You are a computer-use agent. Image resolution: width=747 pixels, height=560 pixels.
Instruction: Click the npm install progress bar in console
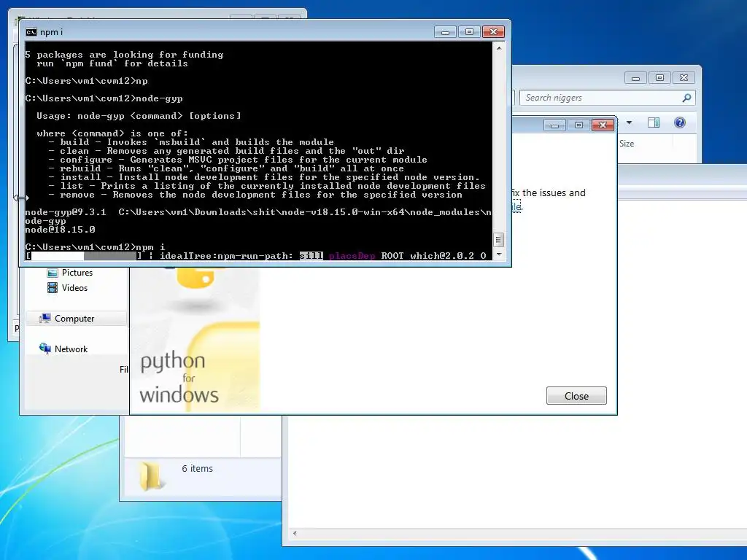[84, 256]
